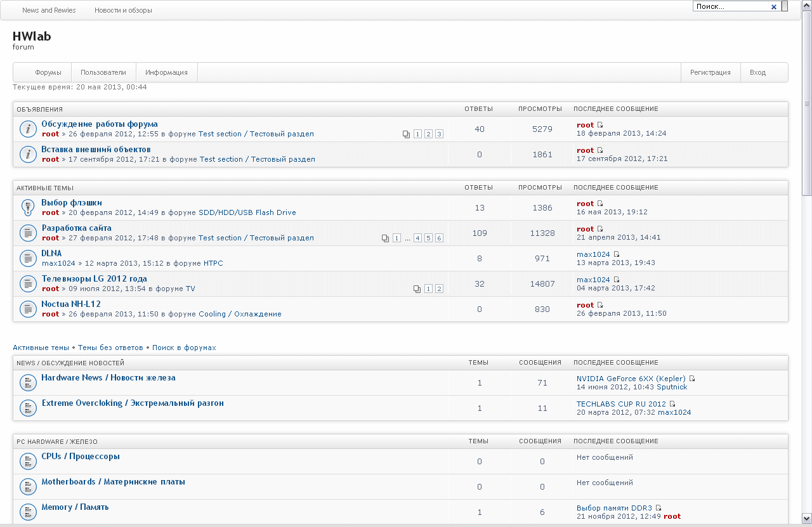Click the clear X icon in search box
Screen dimensions: 812x527
pyautogui.click(x=773, y=7)
